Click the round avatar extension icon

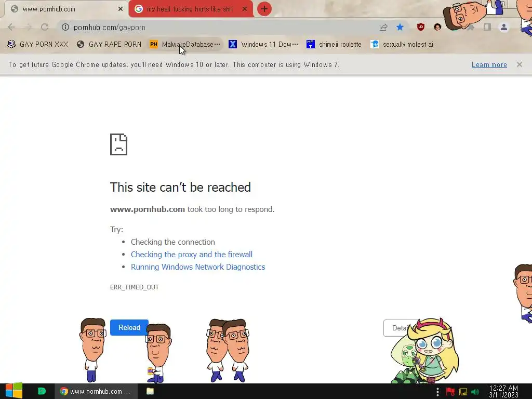coord(437,27)
